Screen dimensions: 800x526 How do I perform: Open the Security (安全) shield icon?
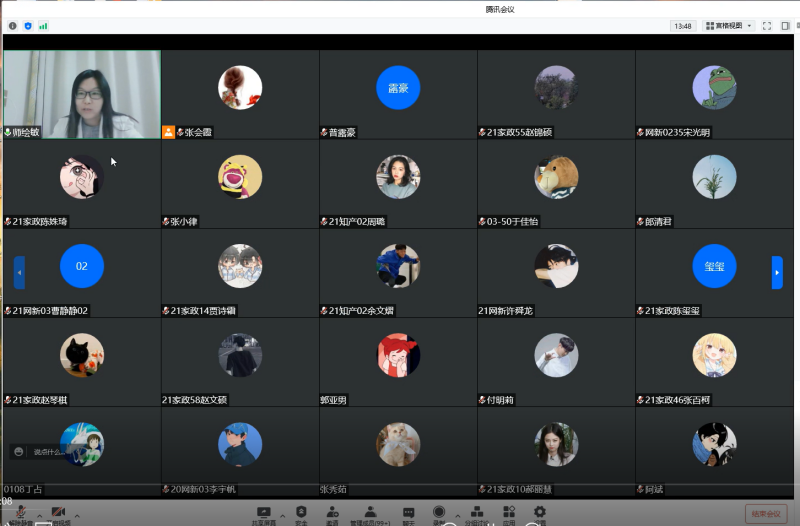[x=301, y=512]
